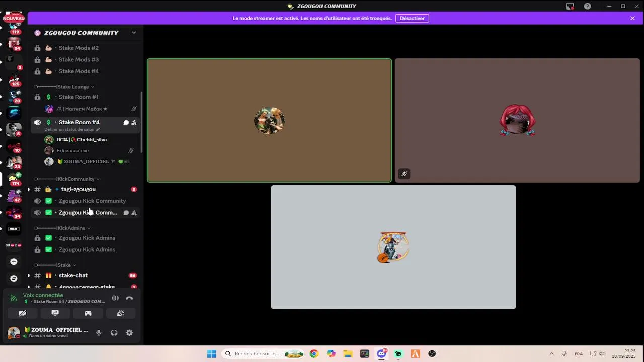The height and width of the screenshot is (362, 644).
Task: Open chat for Stake Room #4
Action: (x=126, y=122)
